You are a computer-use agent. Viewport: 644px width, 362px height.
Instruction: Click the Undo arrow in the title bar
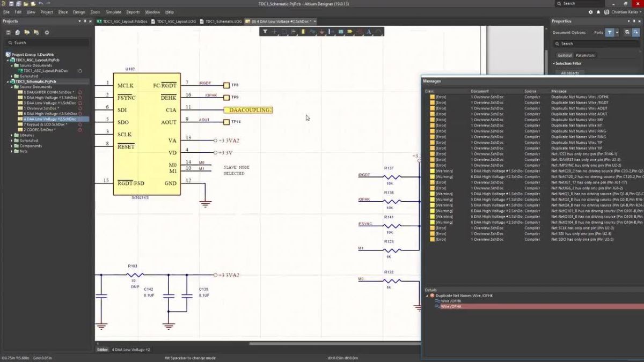[41, 4]
